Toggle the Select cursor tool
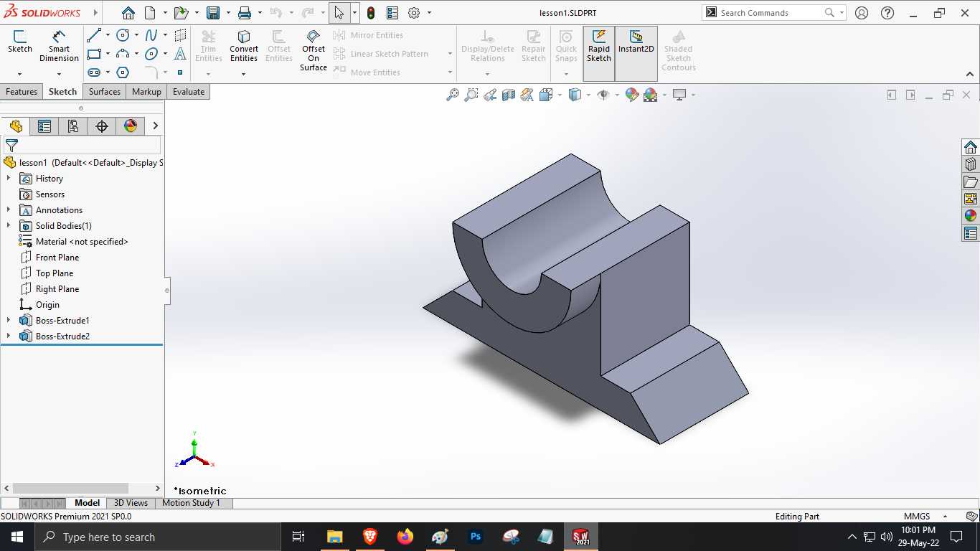The height and width of the screenshot is (551, 980). click(x=339, y=13)
